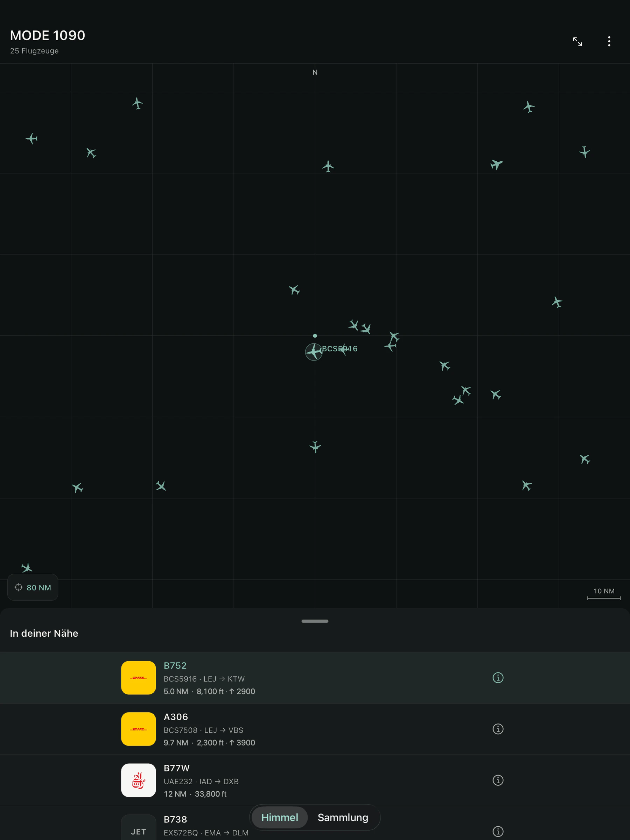Screen dimensions: 630x840
Task: Select the lower-right aircraft near map edge
Action: (585, 459)
